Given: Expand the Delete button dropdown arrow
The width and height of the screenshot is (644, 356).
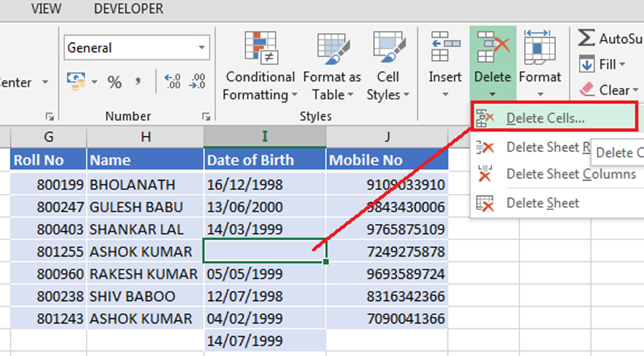Looking at the screenshot, I should (492, 94).
